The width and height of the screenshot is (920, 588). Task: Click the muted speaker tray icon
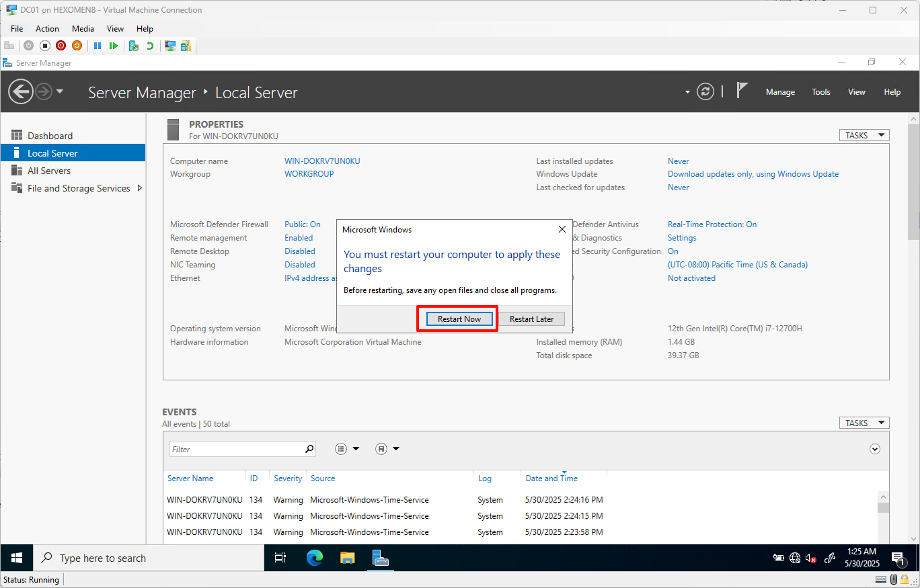click(x=811, y=558)
